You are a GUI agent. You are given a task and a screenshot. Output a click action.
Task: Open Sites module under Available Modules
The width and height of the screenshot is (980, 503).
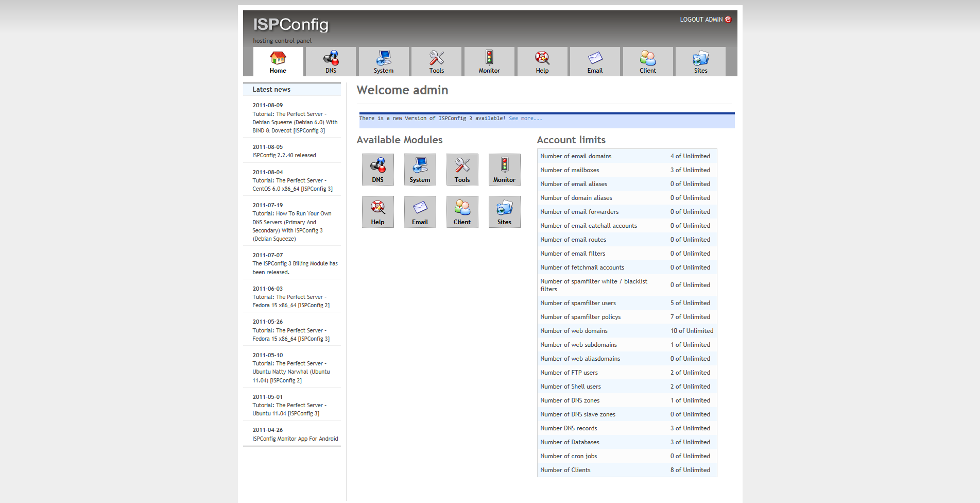[x=505, y=212]
